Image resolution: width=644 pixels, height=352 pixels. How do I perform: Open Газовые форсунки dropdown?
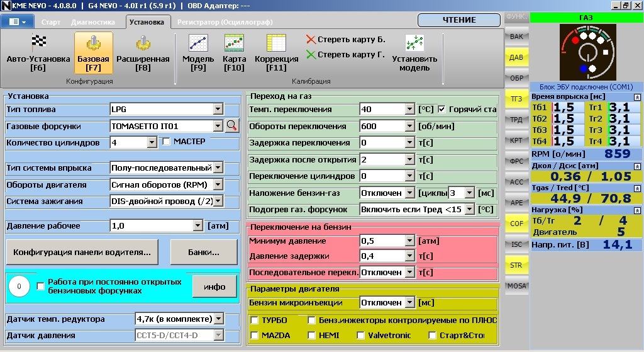218,126
